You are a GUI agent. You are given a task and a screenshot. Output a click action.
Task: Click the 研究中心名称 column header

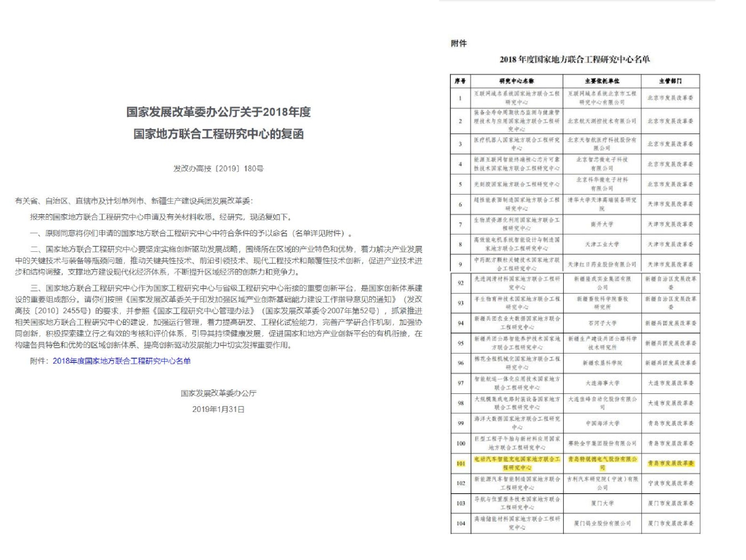point(516,81)
